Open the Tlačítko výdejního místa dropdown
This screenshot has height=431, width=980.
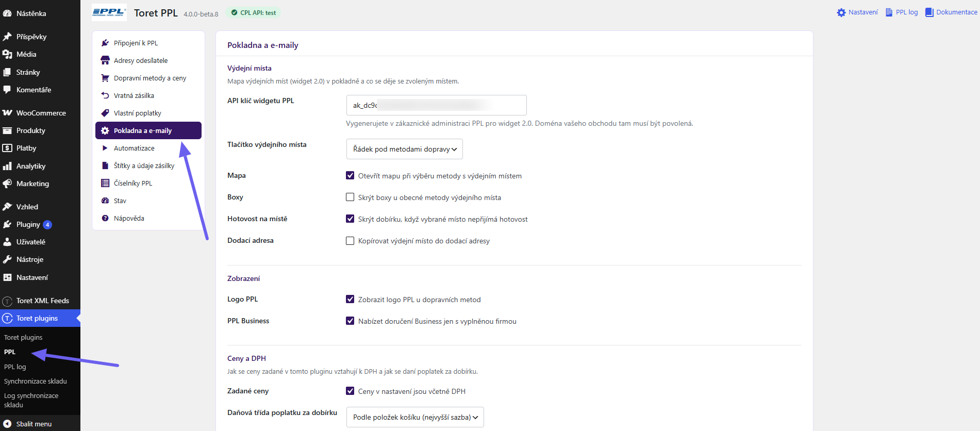tap(405, 149)
